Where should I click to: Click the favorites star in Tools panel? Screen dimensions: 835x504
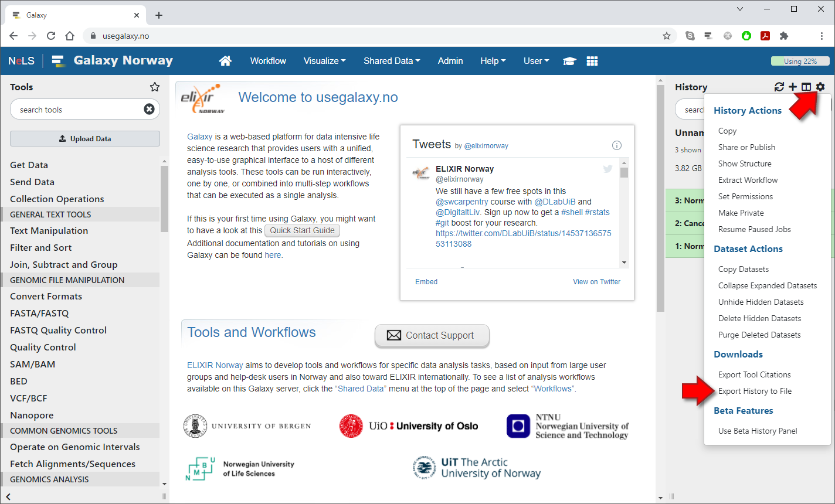tap(155, 87)
